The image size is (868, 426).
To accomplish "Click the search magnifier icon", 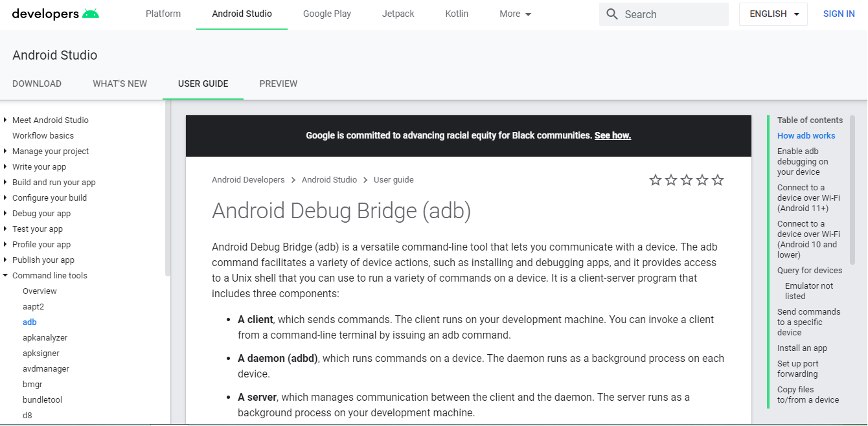I will coord(612,14).
